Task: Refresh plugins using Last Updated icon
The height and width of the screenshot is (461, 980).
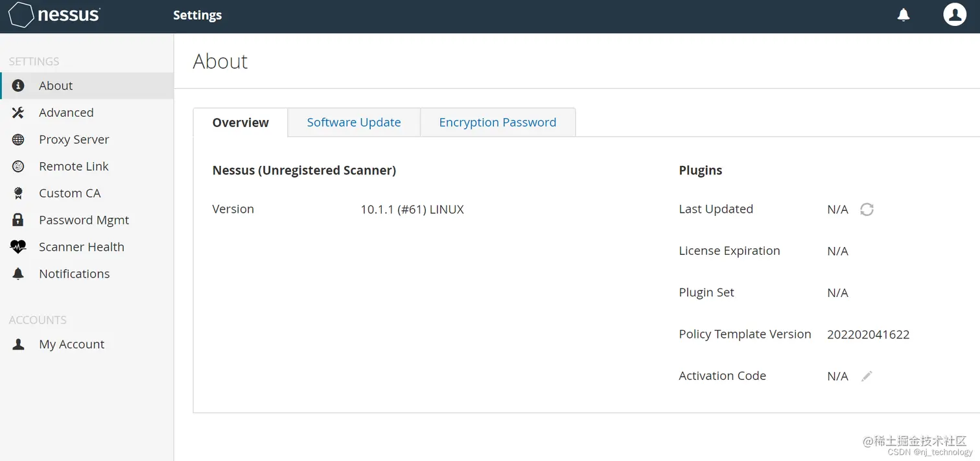Action: click(867, 209)
